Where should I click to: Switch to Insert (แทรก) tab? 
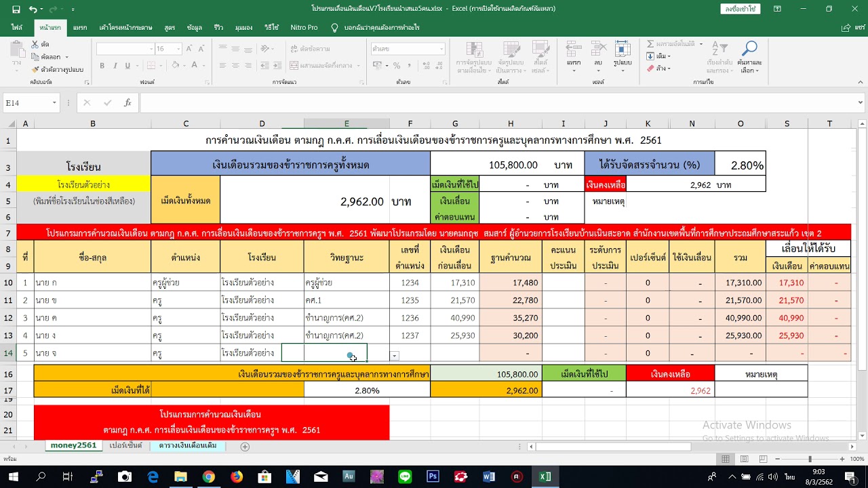point(80,28)
